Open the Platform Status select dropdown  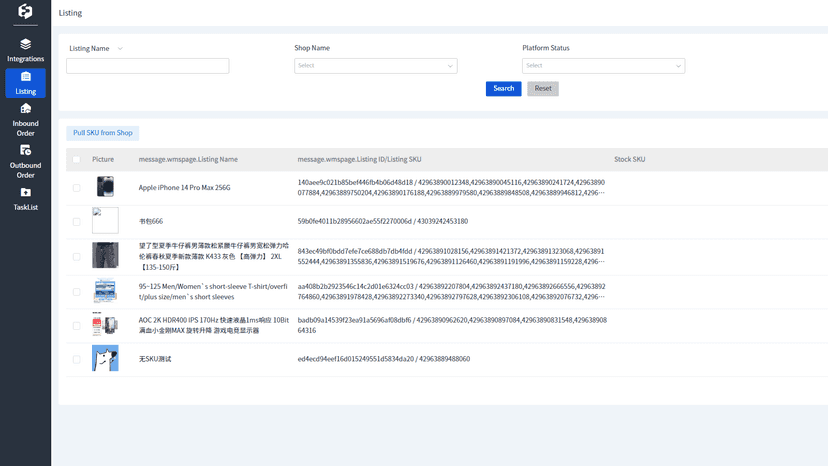603,66
